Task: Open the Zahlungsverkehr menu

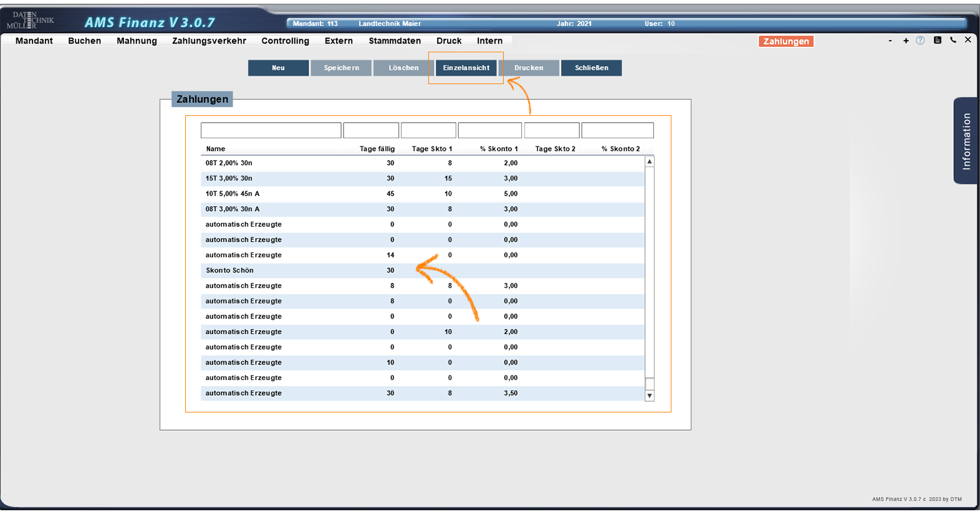Action: point(209,41)
